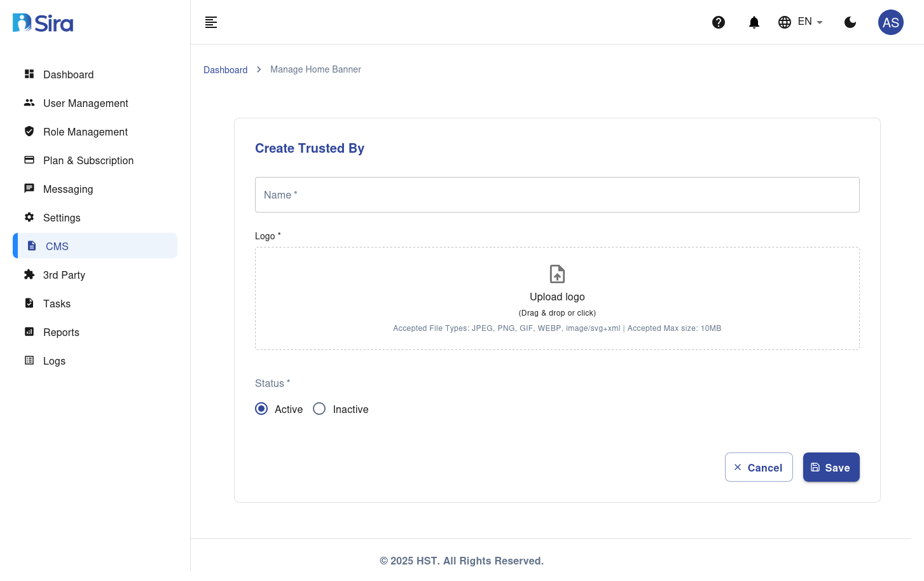Open Plan & Subscription section
Screen dimensions: 924x581
88,160
